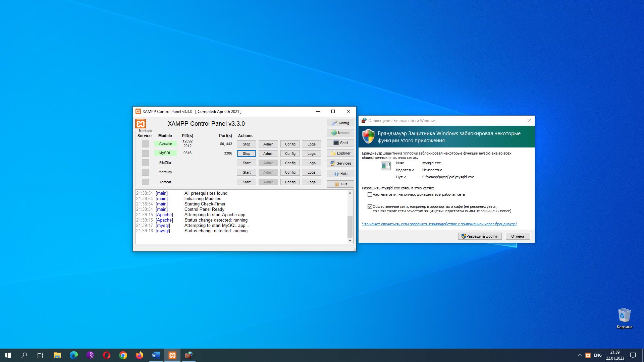The width and height of the screenshot is (644, 362).
Task: Open File Explorer from taskbar
Action: pyautogui.click(x=57, y=355)
